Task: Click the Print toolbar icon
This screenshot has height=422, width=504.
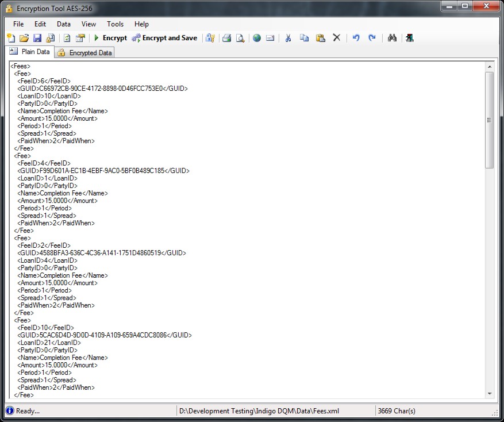Action: (227, 38)
